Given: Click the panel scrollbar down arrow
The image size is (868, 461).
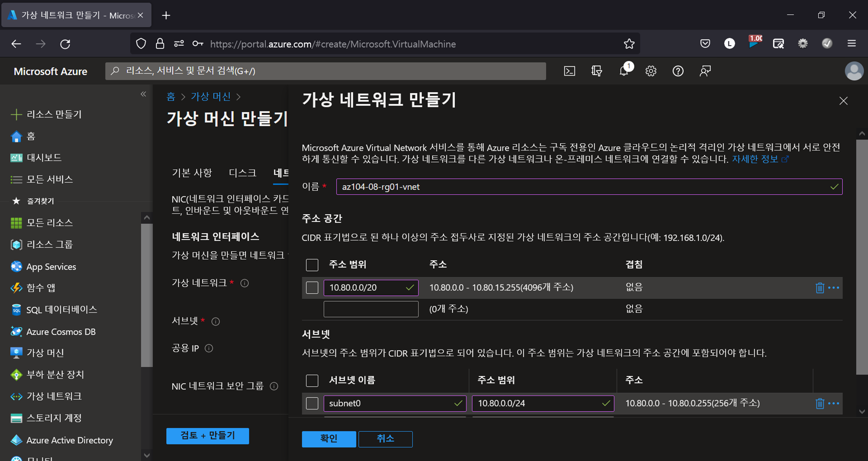Looking at the screenshot, I should click(x=861, y=412).
